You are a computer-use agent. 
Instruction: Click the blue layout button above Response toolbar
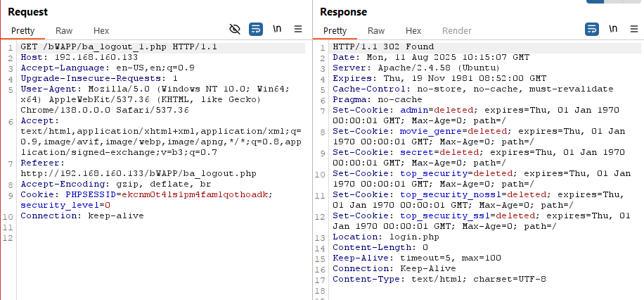(595, 2)
